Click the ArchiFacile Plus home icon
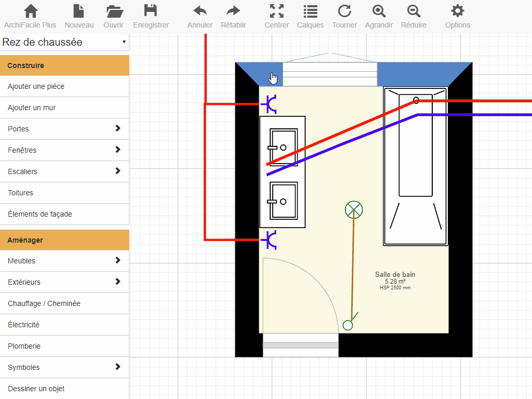This screenshot has width=532, height=399. (x=30, y=16)
